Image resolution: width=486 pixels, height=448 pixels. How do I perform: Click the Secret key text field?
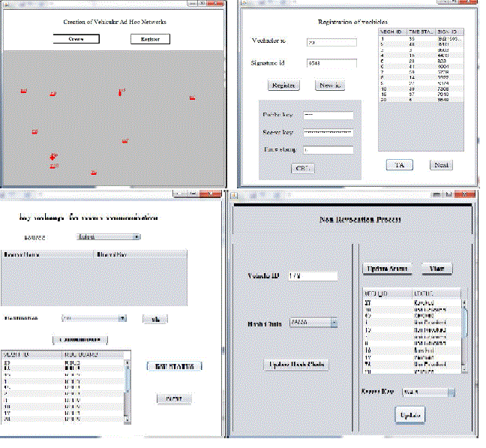[328, 132]
